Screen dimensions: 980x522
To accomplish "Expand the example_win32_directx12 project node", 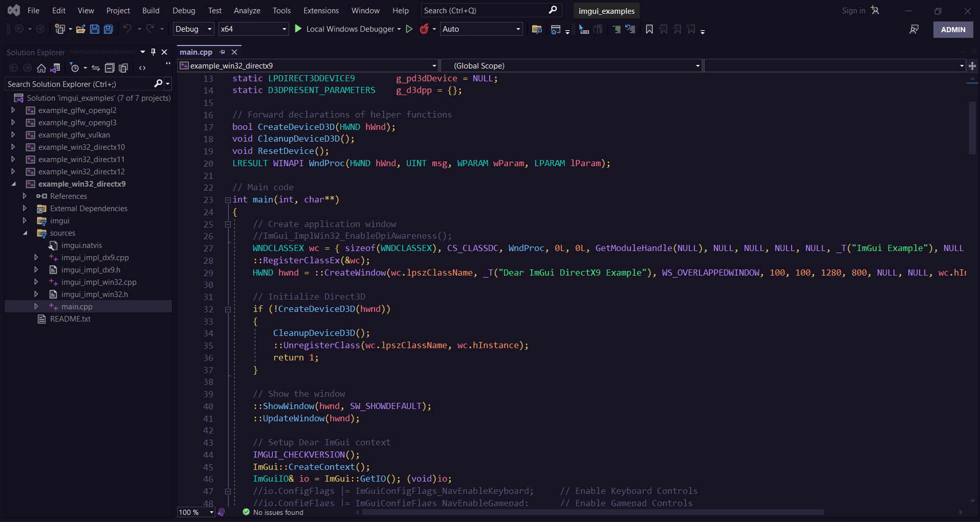I will [13, 172].
